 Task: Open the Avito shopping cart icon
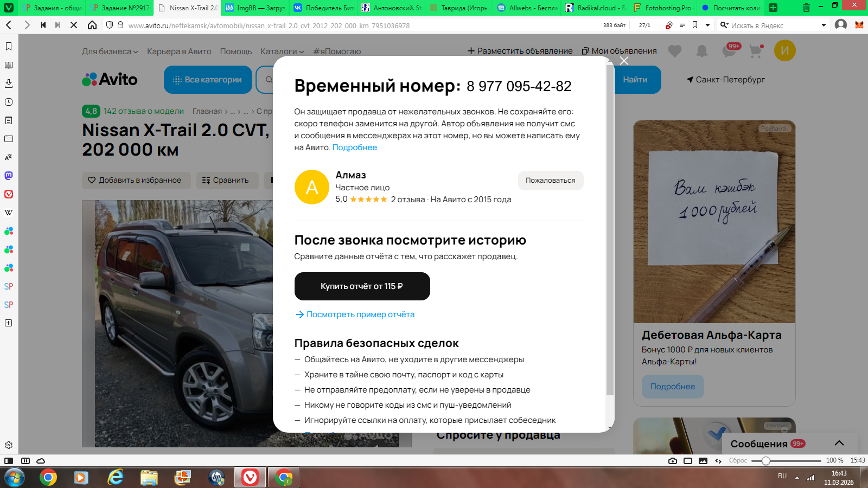756,51
